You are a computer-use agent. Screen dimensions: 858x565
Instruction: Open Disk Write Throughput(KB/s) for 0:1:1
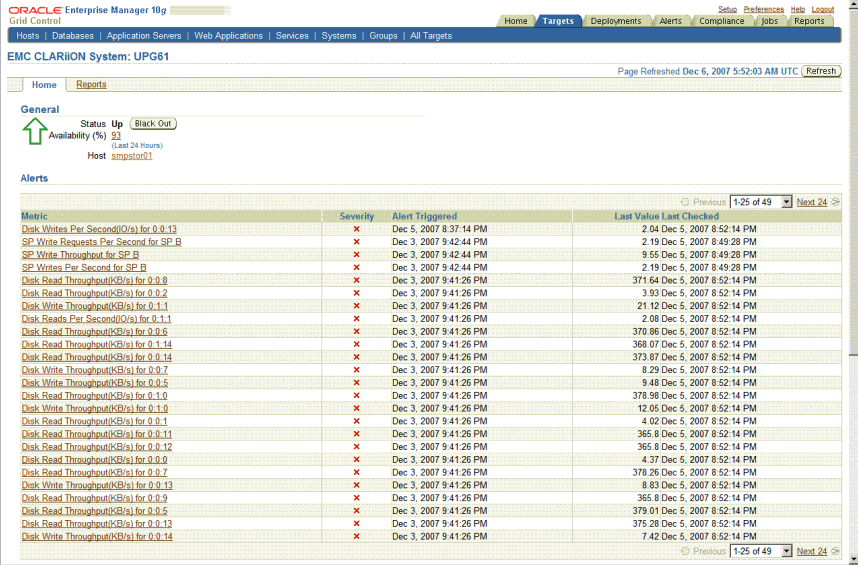click(x=95, y=306)
